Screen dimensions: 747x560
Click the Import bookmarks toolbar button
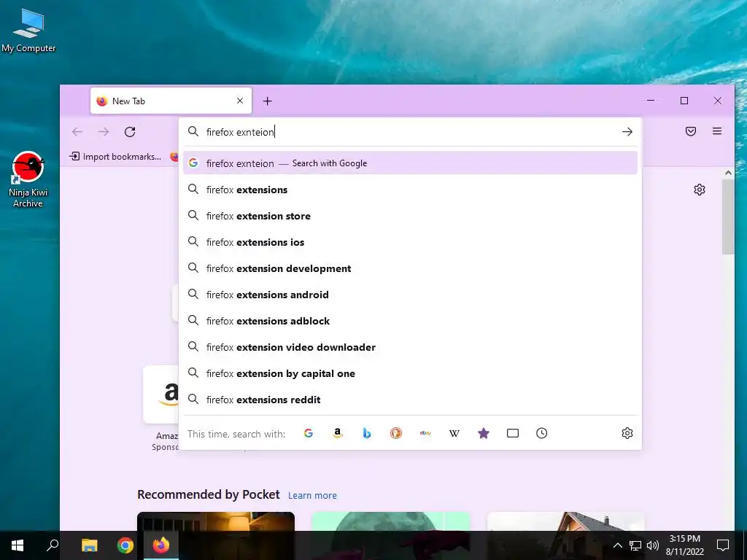pos(115,156)
